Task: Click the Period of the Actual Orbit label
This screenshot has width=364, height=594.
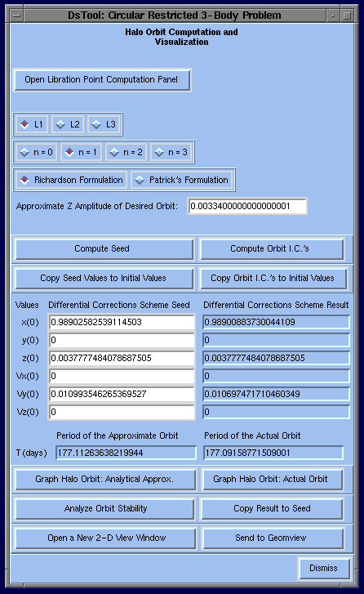Action: click(252, 436)
